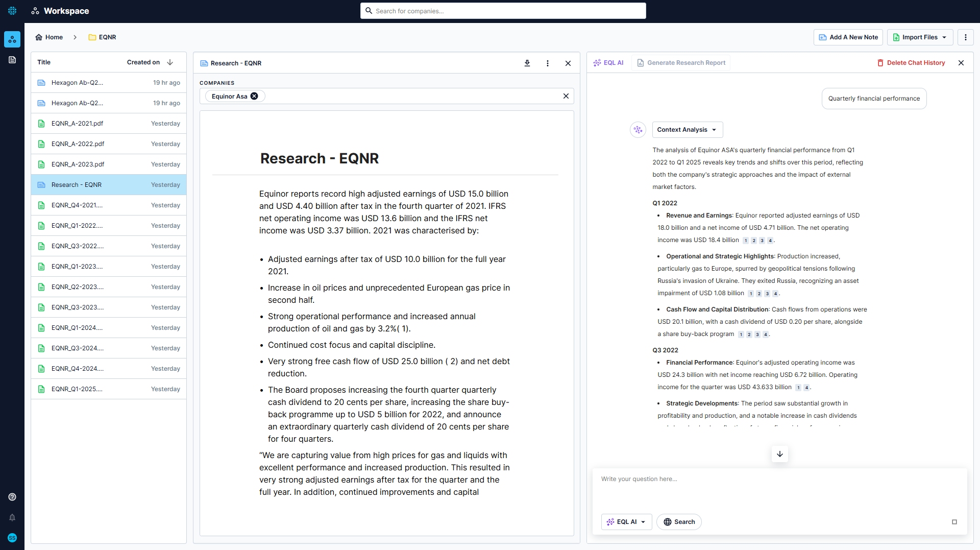
Task: Jump to the bottom of the chat
Action: tap(780, 454)
